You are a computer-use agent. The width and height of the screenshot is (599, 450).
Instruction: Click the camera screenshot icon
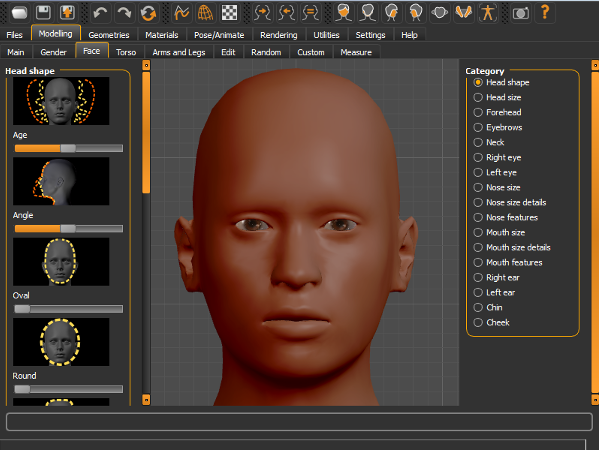pos(520,13)
